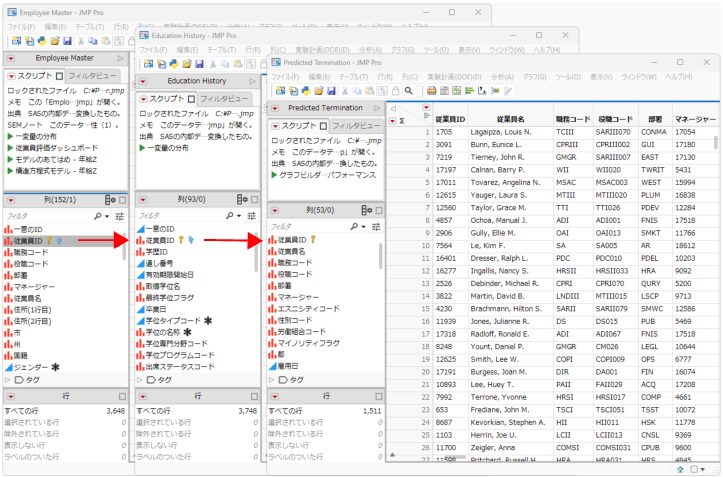Viewport: 723px width, 477px height.
Task: Click orange striped table icon in Predicted Termination toolbar
Action: point(432,91)
